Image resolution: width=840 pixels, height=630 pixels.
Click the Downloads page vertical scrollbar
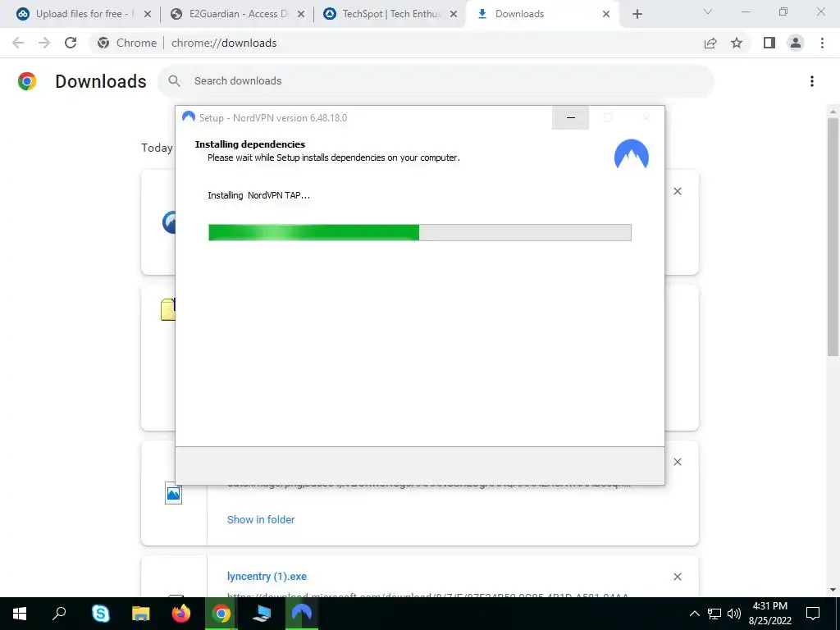(x=833, y=236)
